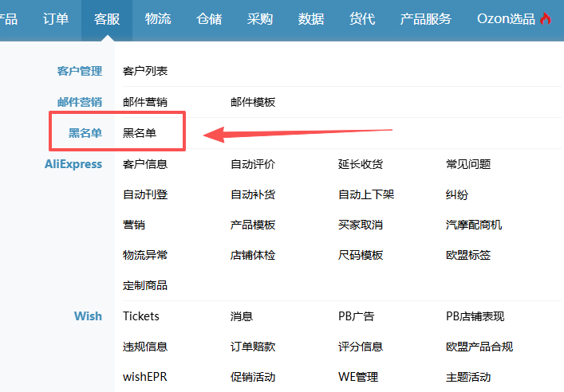Switch to the 订单 navigation tab
Image resolution: width=564 pixels, height=392 pixels.
point(56,19)
